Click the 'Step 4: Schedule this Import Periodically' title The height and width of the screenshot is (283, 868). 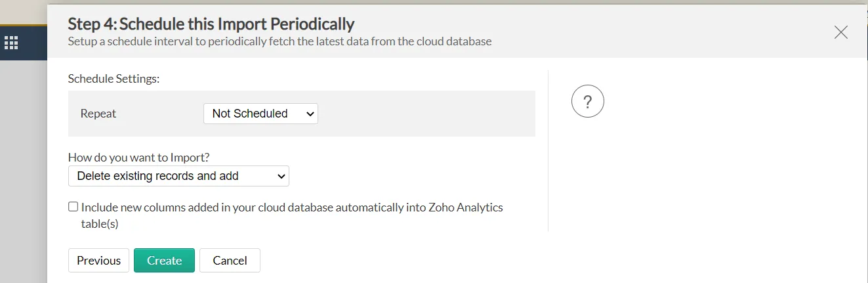coord(211,24)
